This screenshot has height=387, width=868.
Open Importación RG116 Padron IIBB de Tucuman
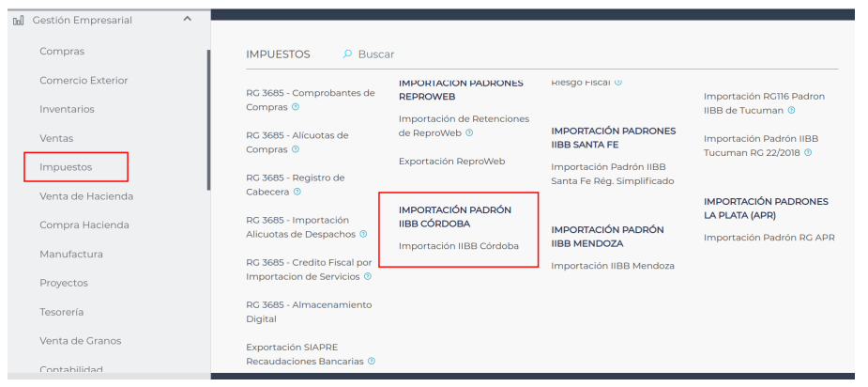pyautogui.click(x=765, y=103)
